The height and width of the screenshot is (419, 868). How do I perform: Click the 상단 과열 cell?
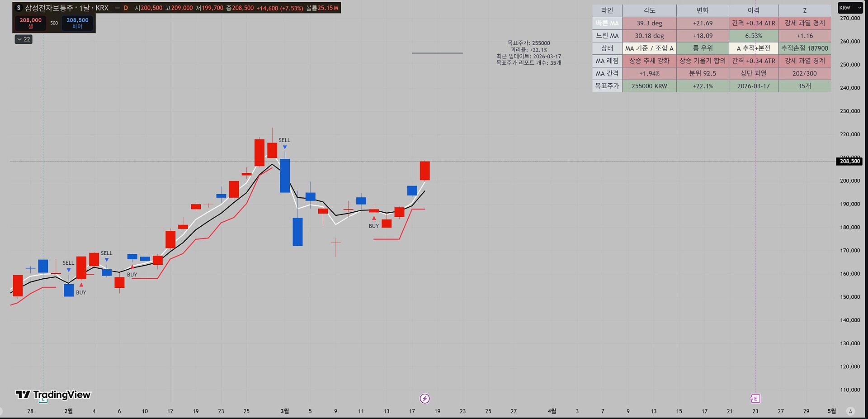point(754,73)
